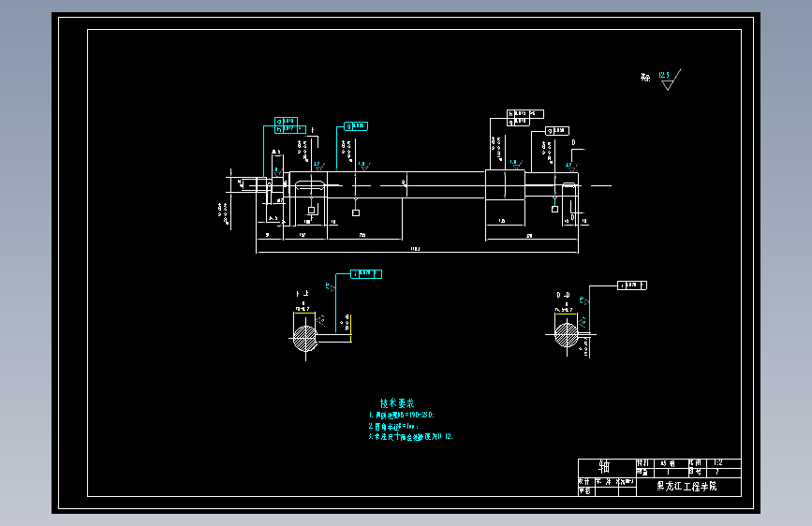Select the left keyway slot on the shaft

tap(310, 184)
